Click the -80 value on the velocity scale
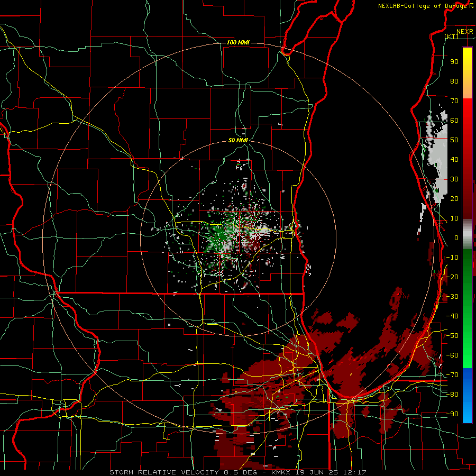Image resolution: width=476 pixels, height=476 pixels. tap(452, 395)
